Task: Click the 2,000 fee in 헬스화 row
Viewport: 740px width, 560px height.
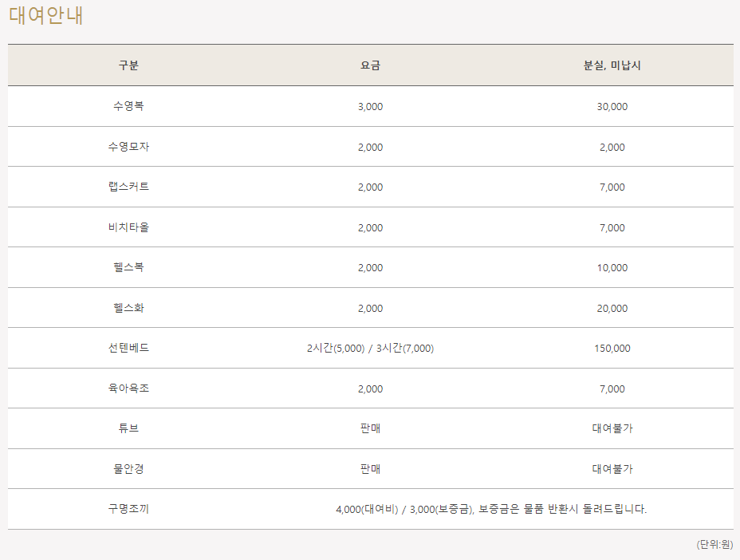Action: tap(371, 309)
